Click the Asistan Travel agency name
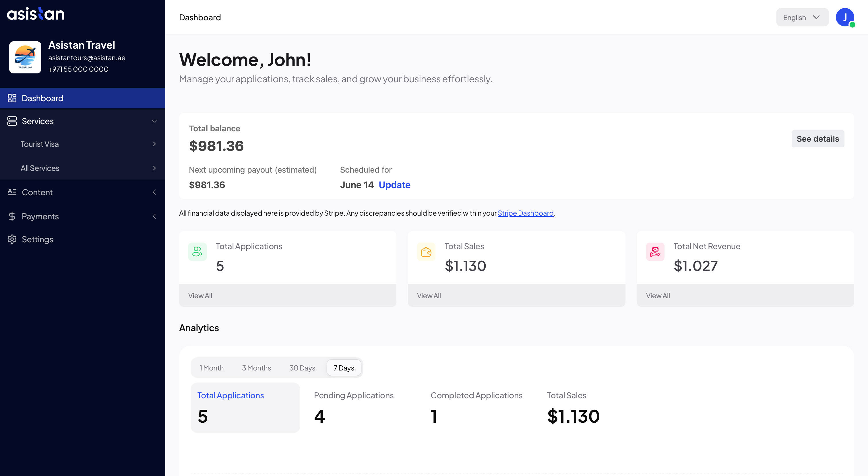Screen dimensions: 868x476 tap(82, 45)
